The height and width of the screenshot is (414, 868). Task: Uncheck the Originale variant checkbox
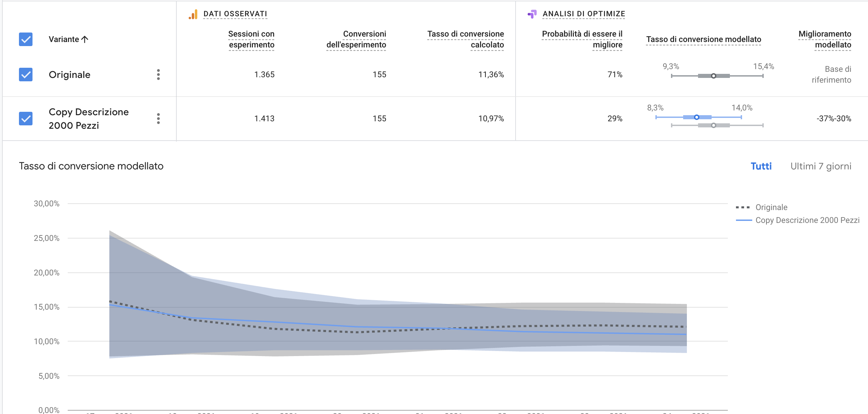pos(26,75)
